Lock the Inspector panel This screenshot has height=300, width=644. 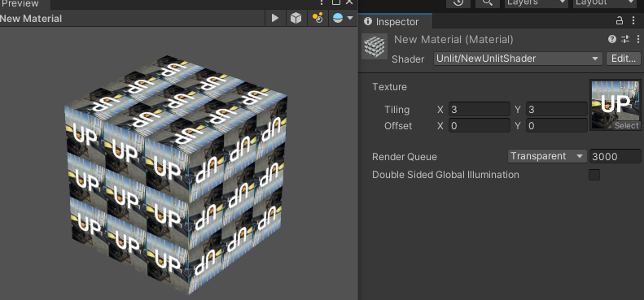pyautogui.click(x=619, y=20)
